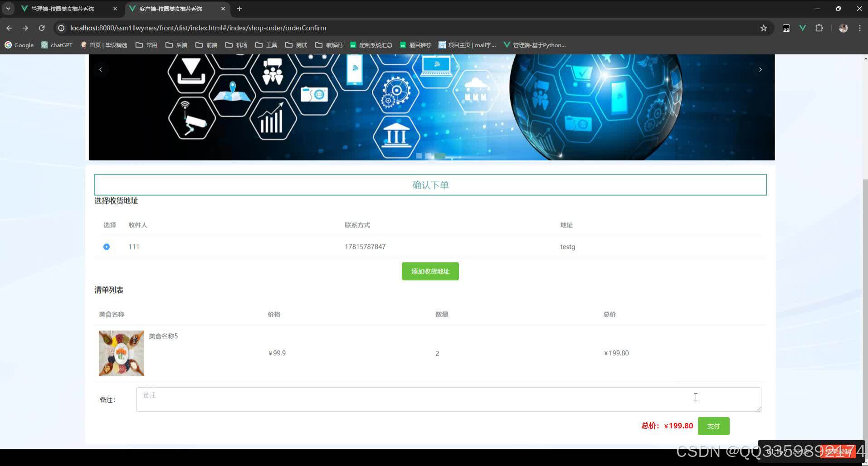Image resolution: width=868 pixels, height=466 pixels.
Task: Open the browser extensions puzzle icon
Action: pos(819,28)
